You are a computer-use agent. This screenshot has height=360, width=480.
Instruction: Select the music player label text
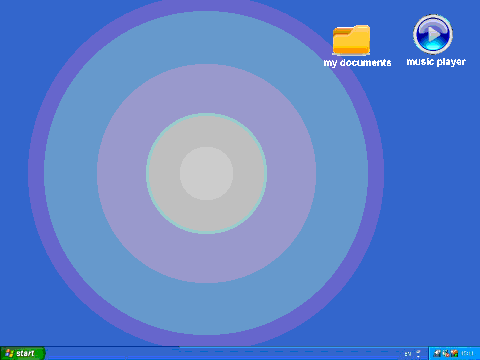436,62
